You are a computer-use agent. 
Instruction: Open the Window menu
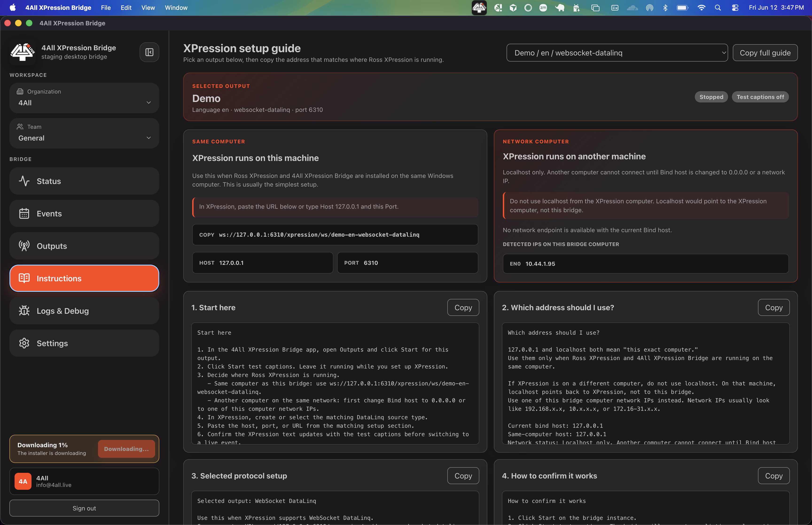[176, 8]
